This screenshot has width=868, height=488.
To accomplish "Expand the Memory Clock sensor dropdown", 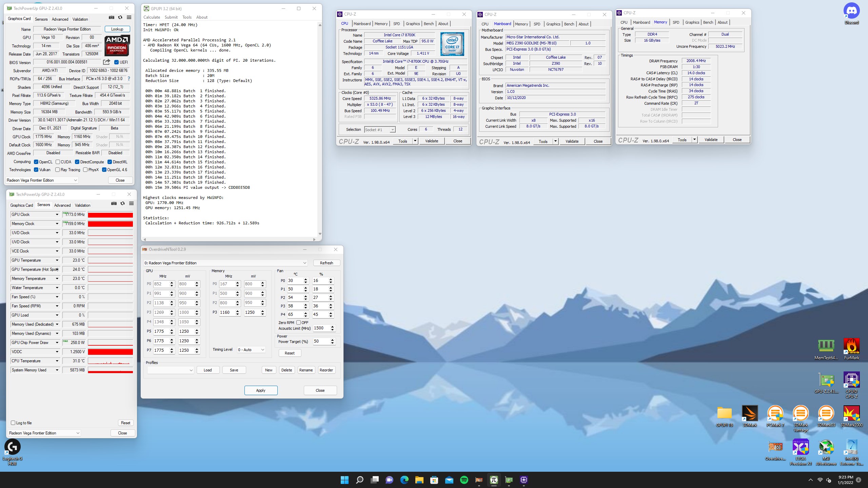I will point(57,224).
